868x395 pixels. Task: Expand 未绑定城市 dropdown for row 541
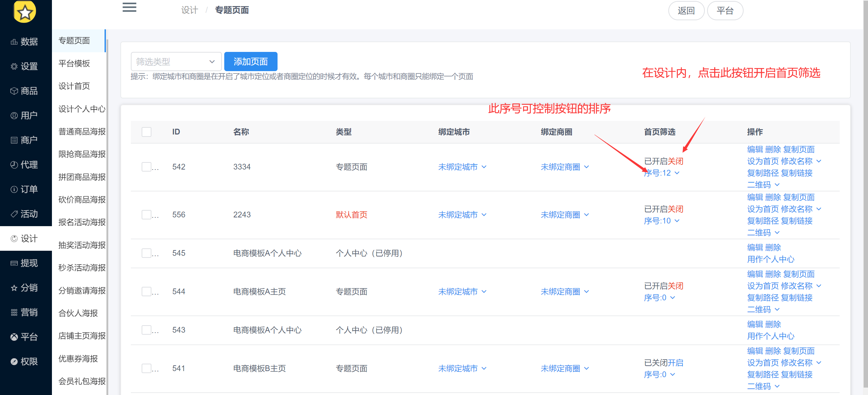point(462,368)
